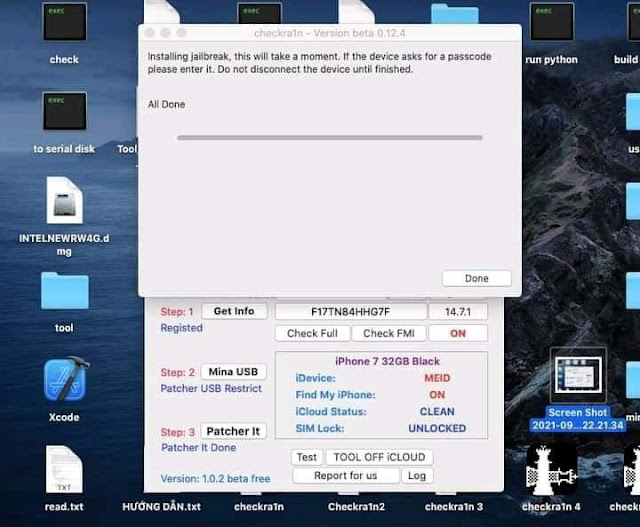Launch the Xcode app icon
Viewport: 640px width, 527px height.
tap(65, 380)
